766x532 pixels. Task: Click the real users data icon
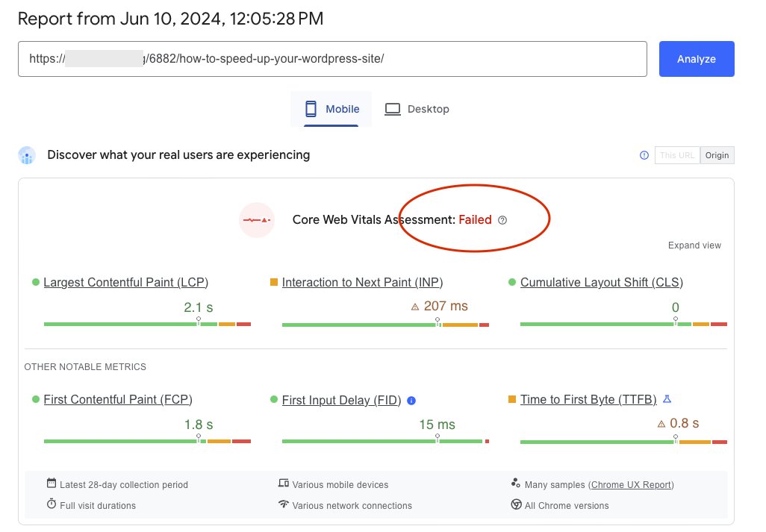click(x=27, y=155)
